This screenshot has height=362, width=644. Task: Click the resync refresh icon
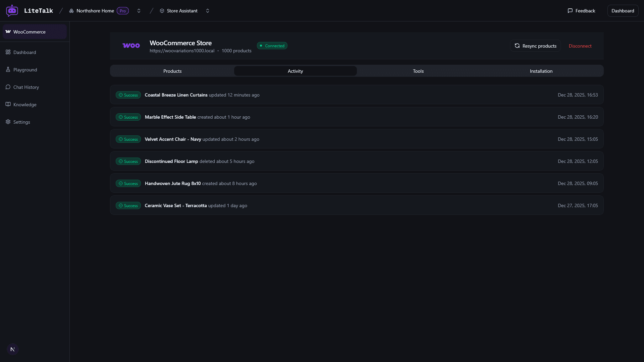[517, 46]
